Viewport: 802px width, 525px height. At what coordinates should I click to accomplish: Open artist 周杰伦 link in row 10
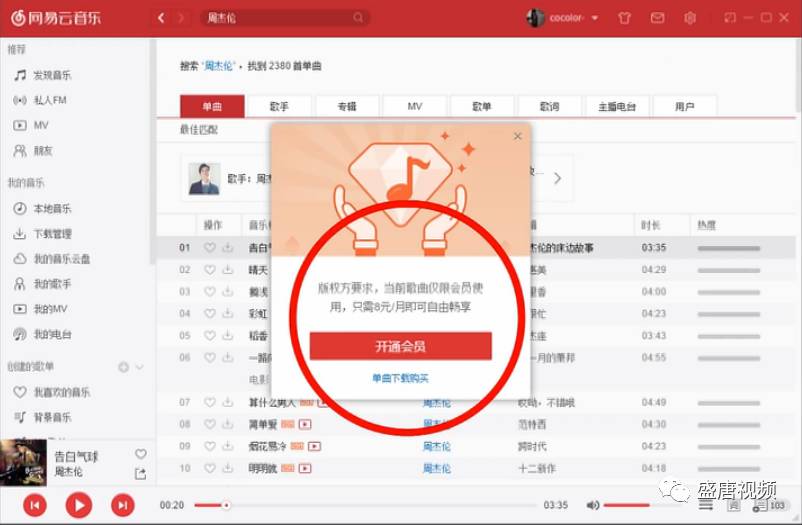(437, 468)
